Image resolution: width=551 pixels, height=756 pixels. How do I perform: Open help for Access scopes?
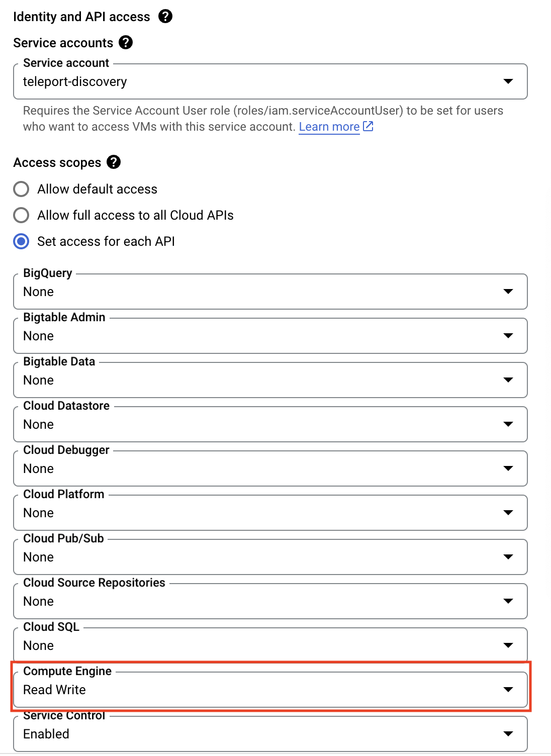(114, 162)
